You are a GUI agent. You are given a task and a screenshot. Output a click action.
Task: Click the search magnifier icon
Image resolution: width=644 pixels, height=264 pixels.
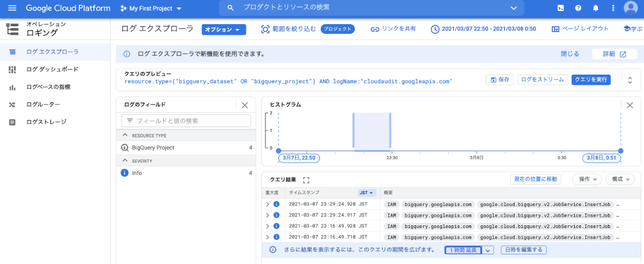click(231, 8)
